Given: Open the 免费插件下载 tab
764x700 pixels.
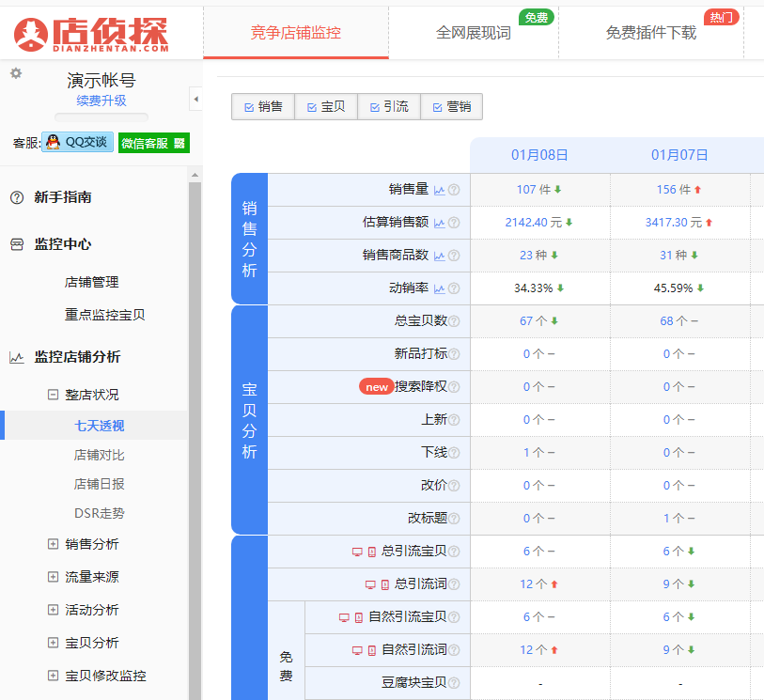Looking at the screenshot, I should 650,33.
